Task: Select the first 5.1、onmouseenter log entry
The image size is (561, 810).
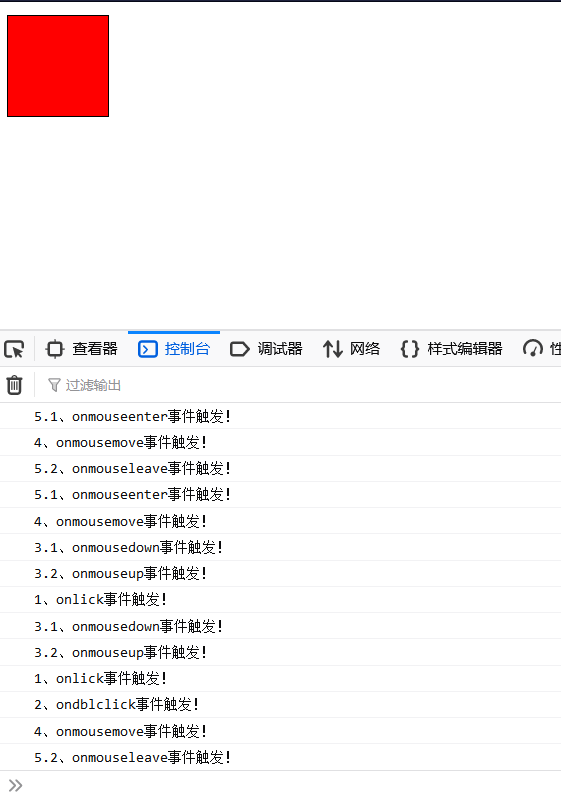Action: [280, 416]
